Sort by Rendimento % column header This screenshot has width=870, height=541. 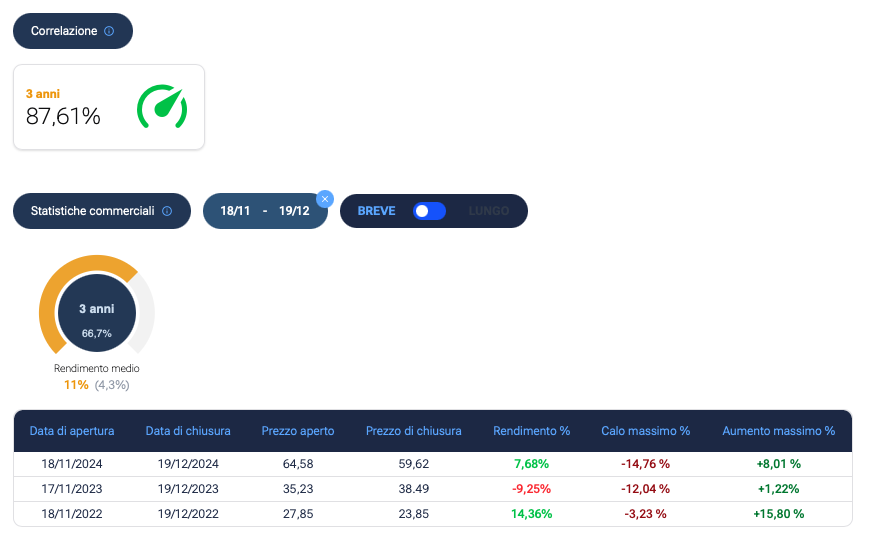(531, 431)
